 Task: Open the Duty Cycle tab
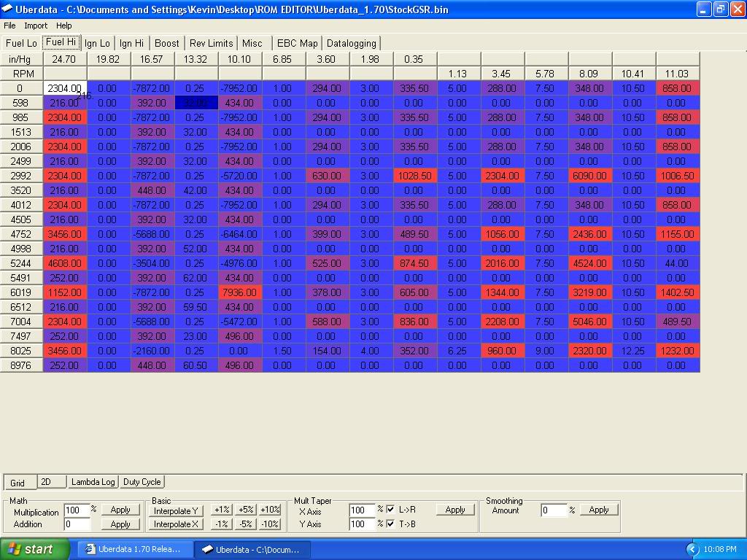pos(142,482)
